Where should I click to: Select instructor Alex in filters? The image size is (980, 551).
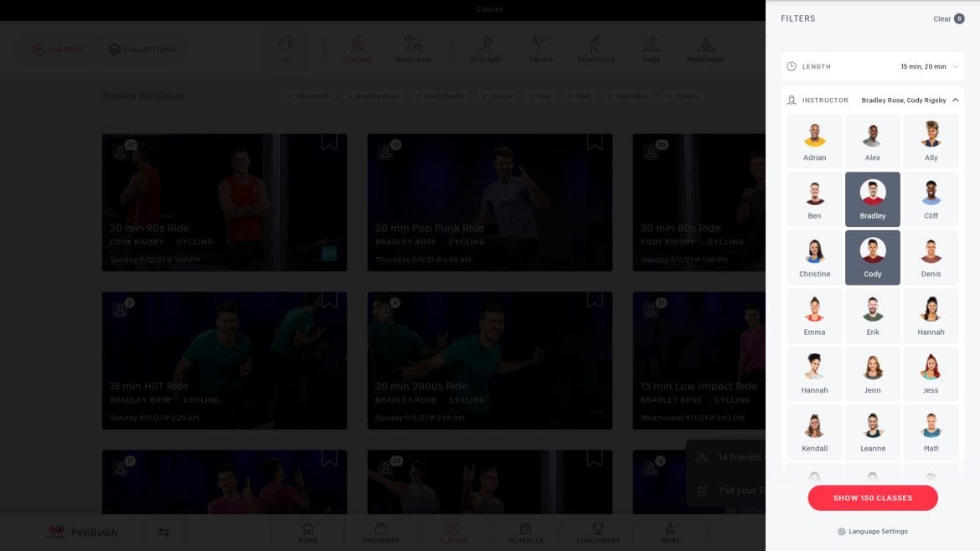873,142
